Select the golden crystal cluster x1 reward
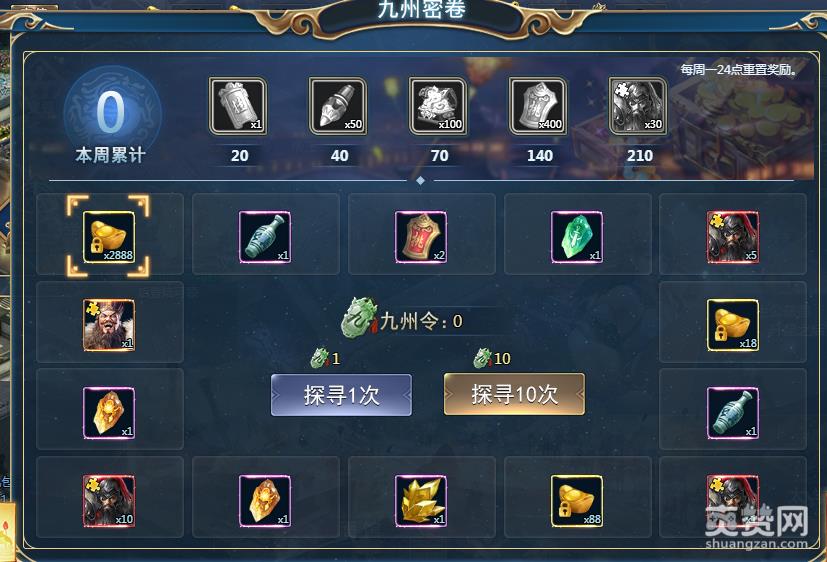Image resolution: width=827 pixels, height=562 pixels. (421, 501)
